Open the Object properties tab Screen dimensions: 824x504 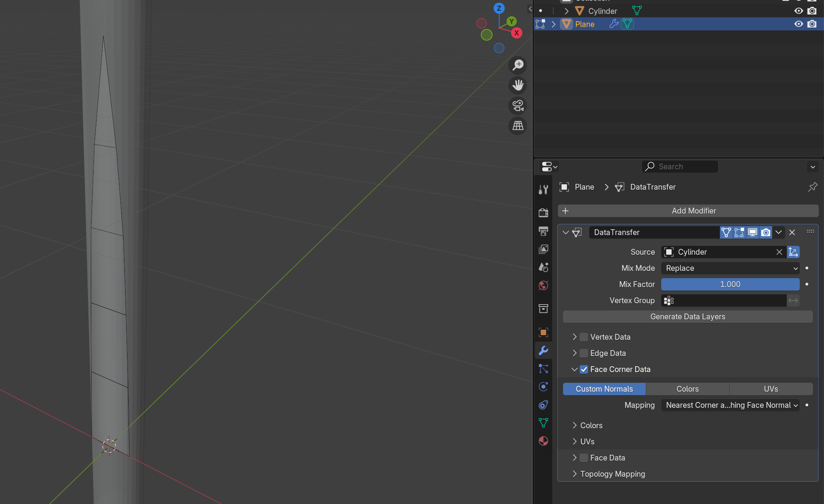pyautogui.click(x=543, y=332)
